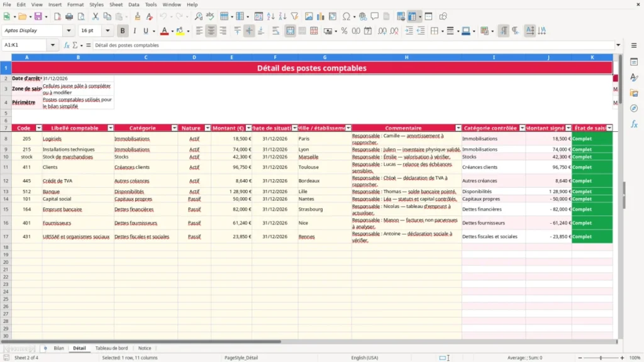644x362 pixels.
Task: Insert a comment via toolbar icon
Action: tap(375, 16)
